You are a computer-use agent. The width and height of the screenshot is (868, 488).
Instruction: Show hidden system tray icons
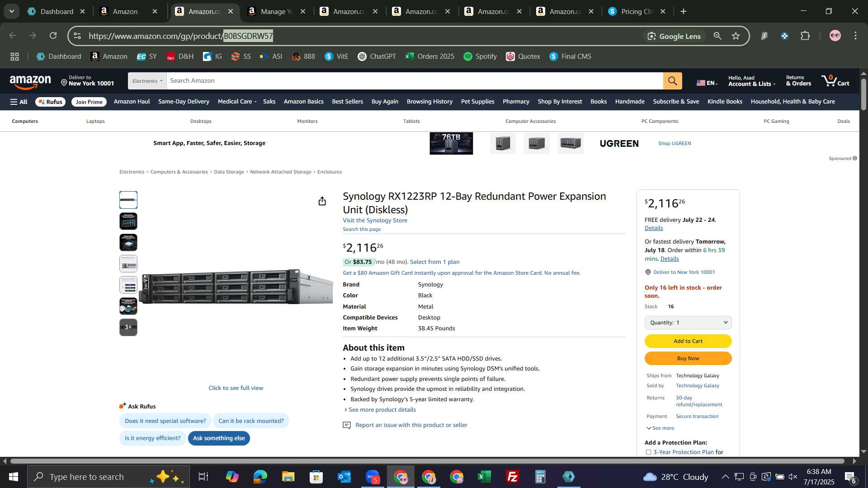725,477
